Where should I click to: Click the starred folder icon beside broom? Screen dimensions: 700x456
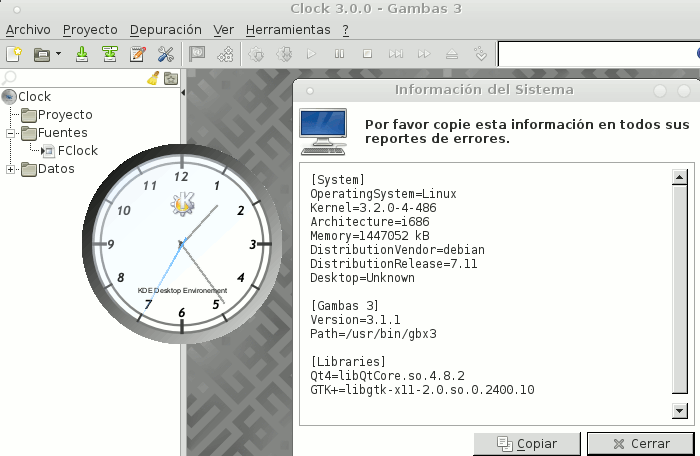(x=171, y=79)
